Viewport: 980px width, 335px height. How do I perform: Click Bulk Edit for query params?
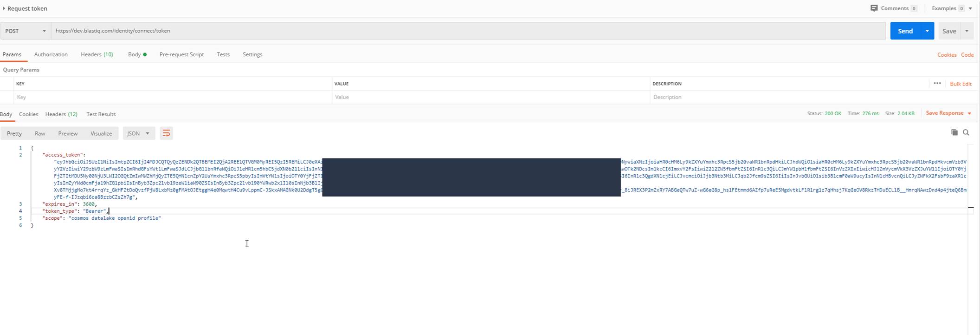[961, 84]
